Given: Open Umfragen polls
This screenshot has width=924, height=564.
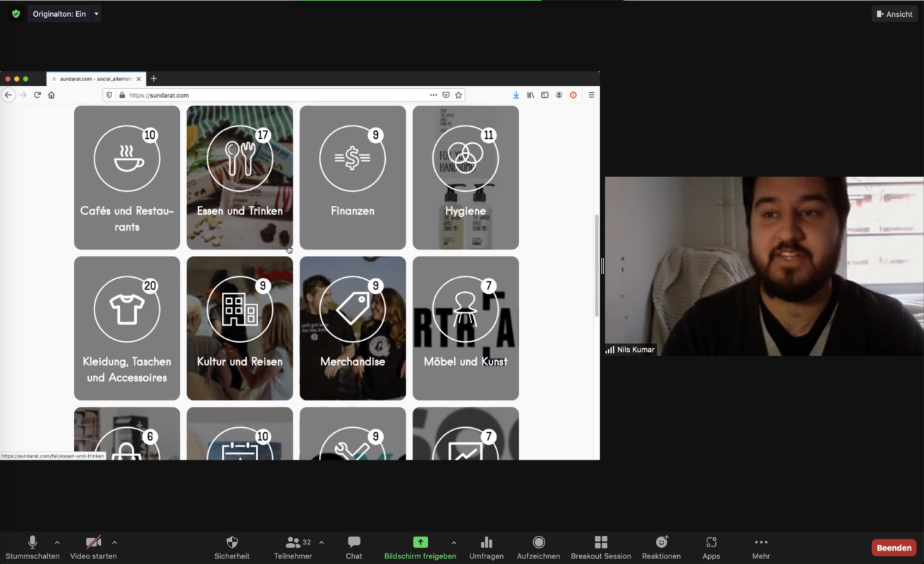Looking at the screenshot, I should pyautogui.click(x=487, y=547).
